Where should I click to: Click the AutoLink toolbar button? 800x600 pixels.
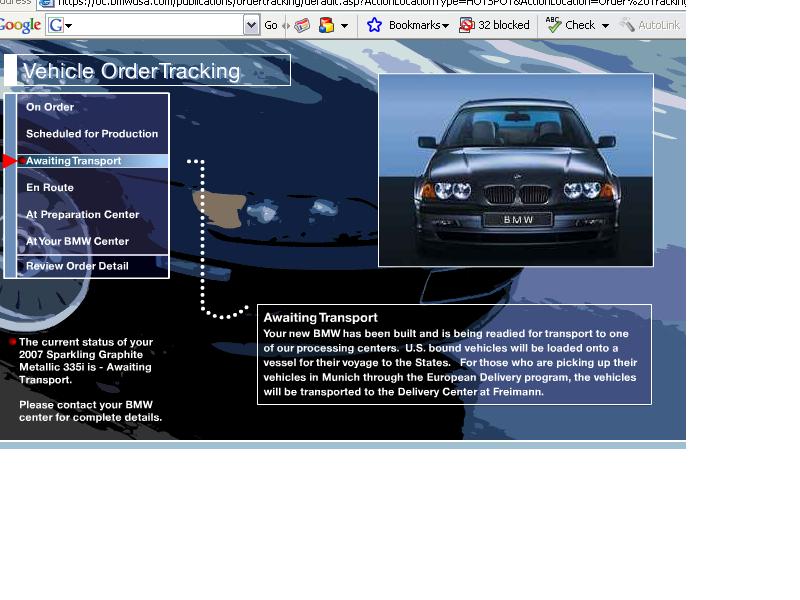[650, 25]
